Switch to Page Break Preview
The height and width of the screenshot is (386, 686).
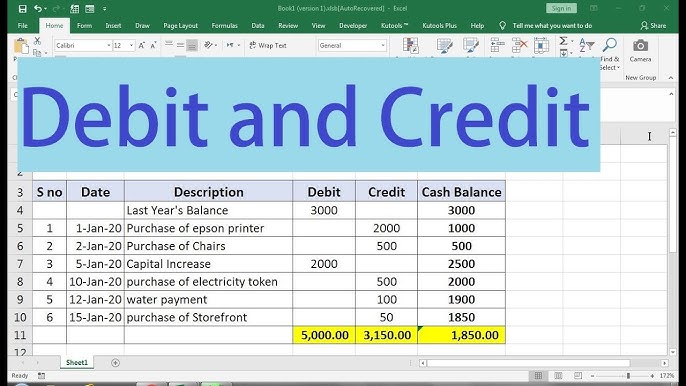click(578, 375)
